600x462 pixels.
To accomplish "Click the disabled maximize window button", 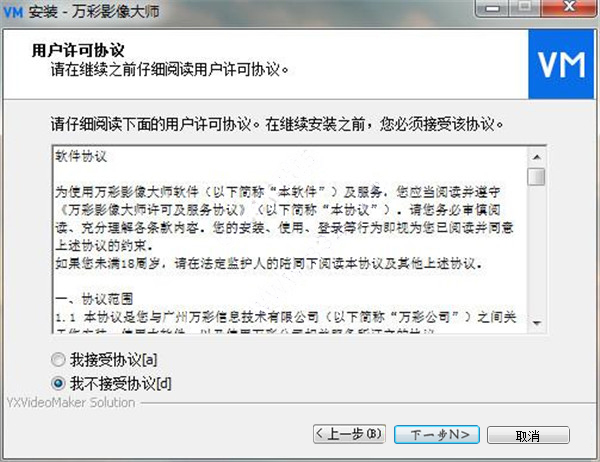I will point(525,8).
